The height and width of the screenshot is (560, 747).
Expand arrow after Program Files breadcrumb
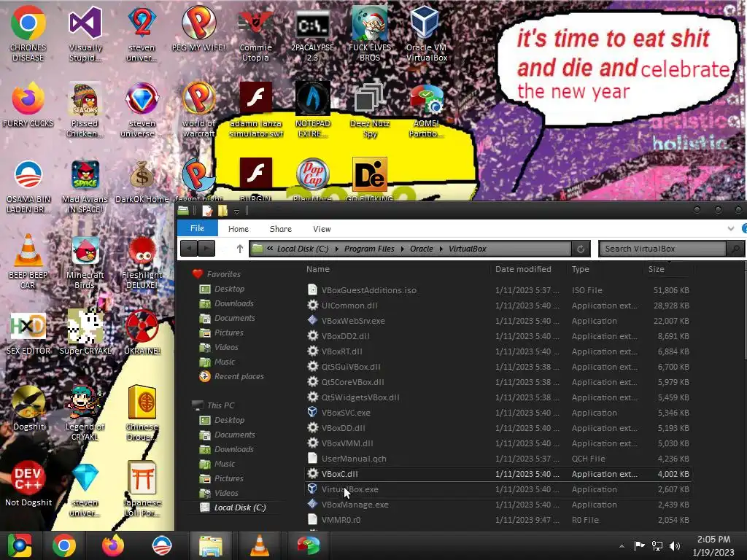pyautogui.click(x=402, y=249)
